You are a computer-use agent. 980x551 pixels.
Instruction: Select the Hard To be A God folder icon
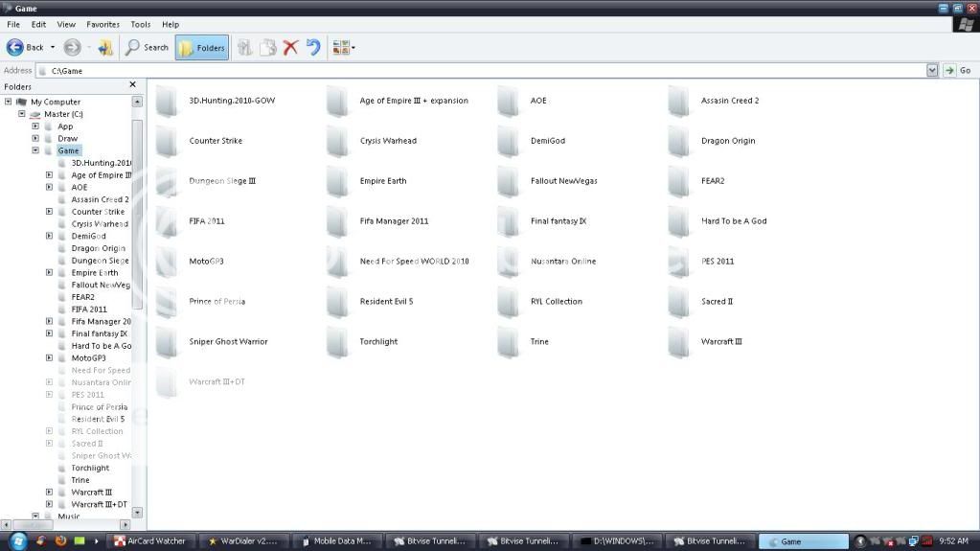tap(679, 220)
